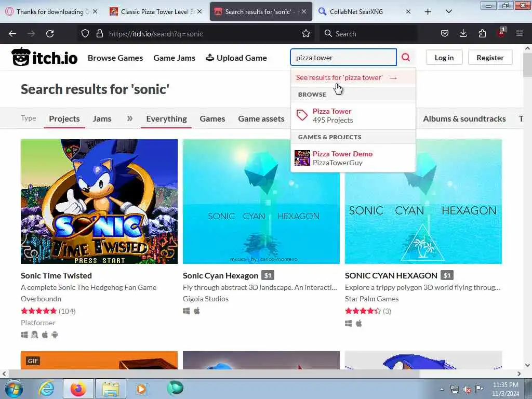
Task: Open SONIC CYAN HEXAGON Star Palm thumbnail
Action: [423, 202]
